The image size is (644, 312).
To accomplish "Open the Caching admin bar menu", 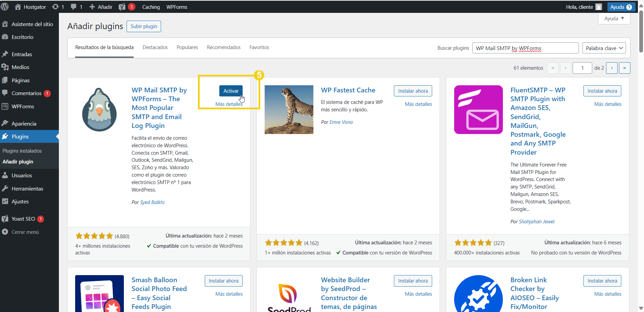I will point(151,7).
